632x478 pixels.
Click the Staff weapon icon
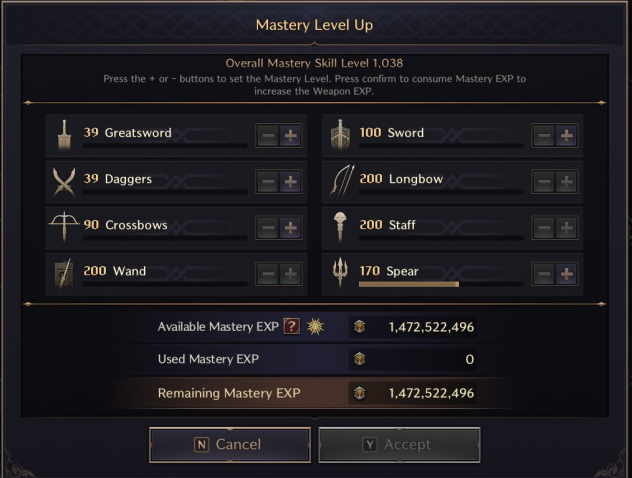point(340,227)
